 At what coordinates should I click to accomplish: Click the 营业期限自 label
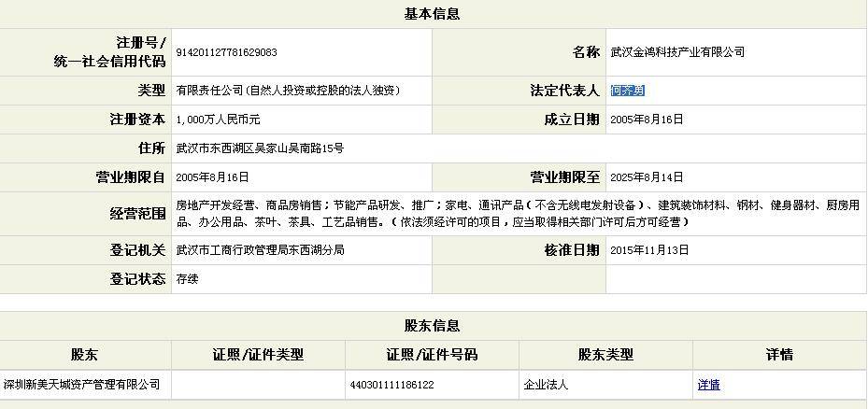pyautogui.click(x=131, y=177)
